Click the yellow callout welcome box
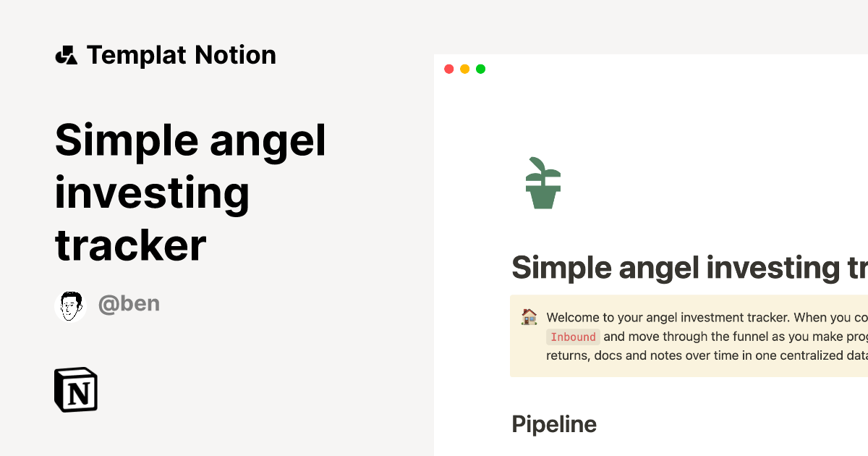This screenshot has width=868, height=456. point(687,336)
